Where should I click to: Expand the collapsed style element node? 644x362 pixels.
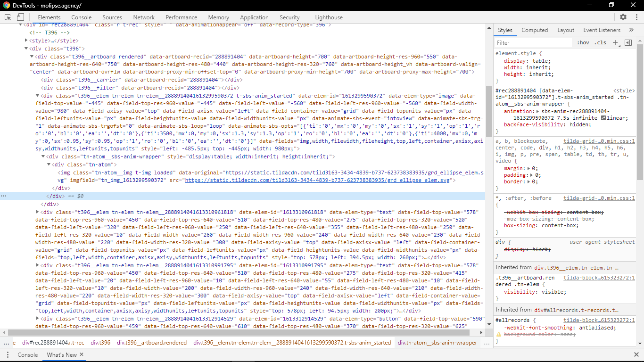(26, 41)
